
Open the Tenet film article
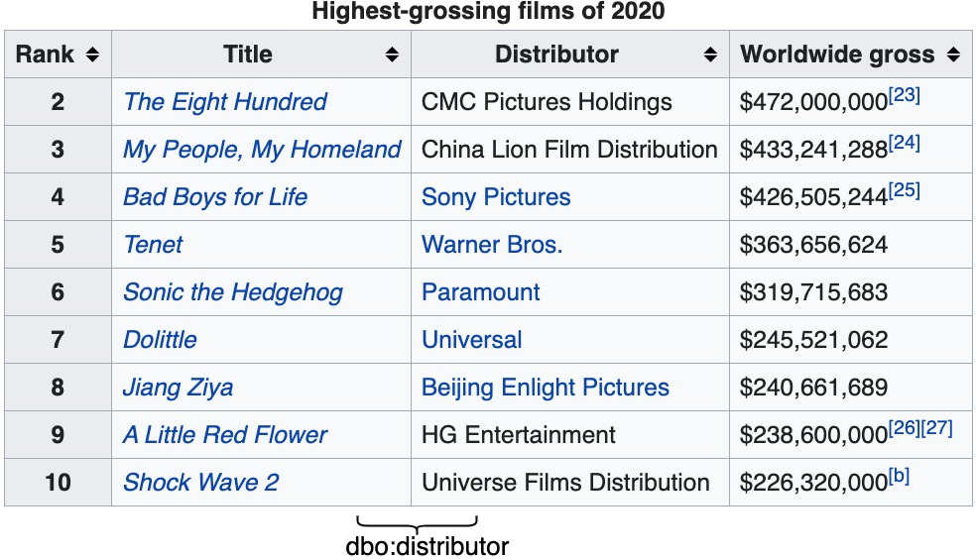pyautogui.click(x=153, y=245)
